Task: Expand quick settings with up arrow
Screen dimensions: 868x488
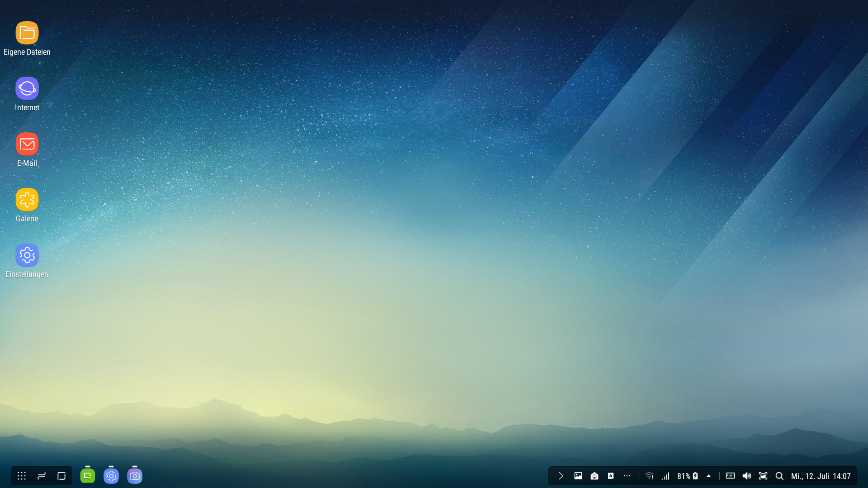Action: (x=709, y=476)
